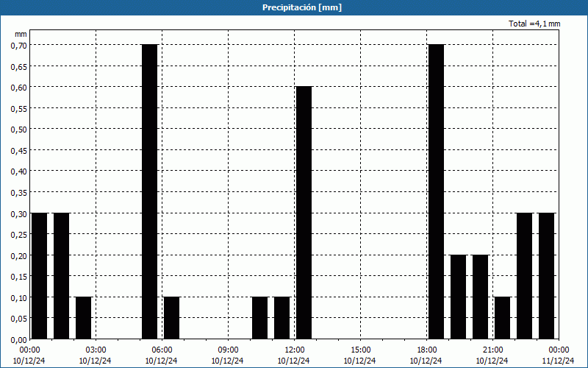Click the "Precipitación [mm]" chart title
588x368 pixels.
point(302,7)
